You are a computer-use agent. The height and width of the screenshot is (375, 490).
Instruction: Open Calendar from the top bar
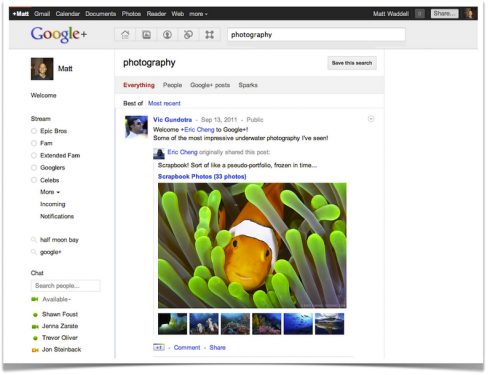[x=68, y=14]
